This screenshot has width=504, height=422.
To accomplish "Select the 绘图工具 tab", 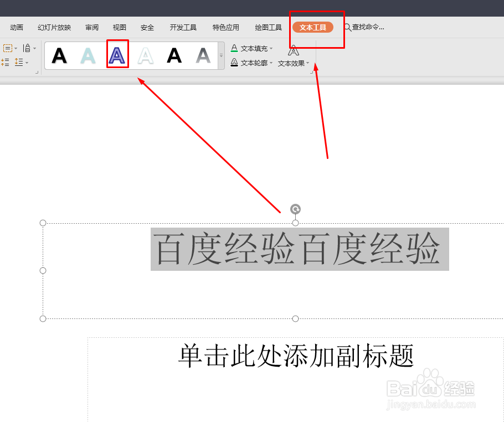I will click(268, 28).
